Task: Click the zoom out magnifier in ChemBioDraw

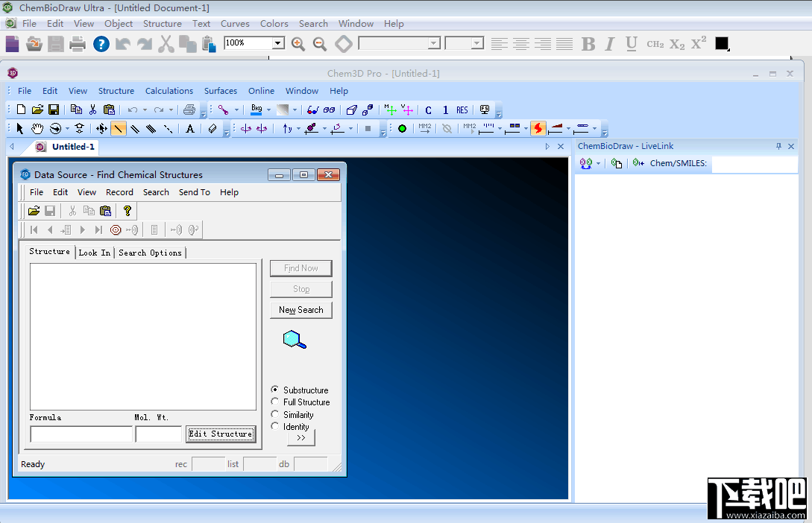Action: pyautogui.click(x=320, y=44)
